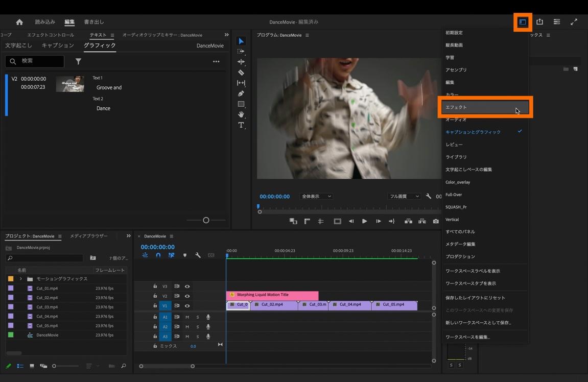This screenshot has height=382, width=588.
Task: Select the Morphing Liquid Motion Title clip
Action: tap(272, 295)
